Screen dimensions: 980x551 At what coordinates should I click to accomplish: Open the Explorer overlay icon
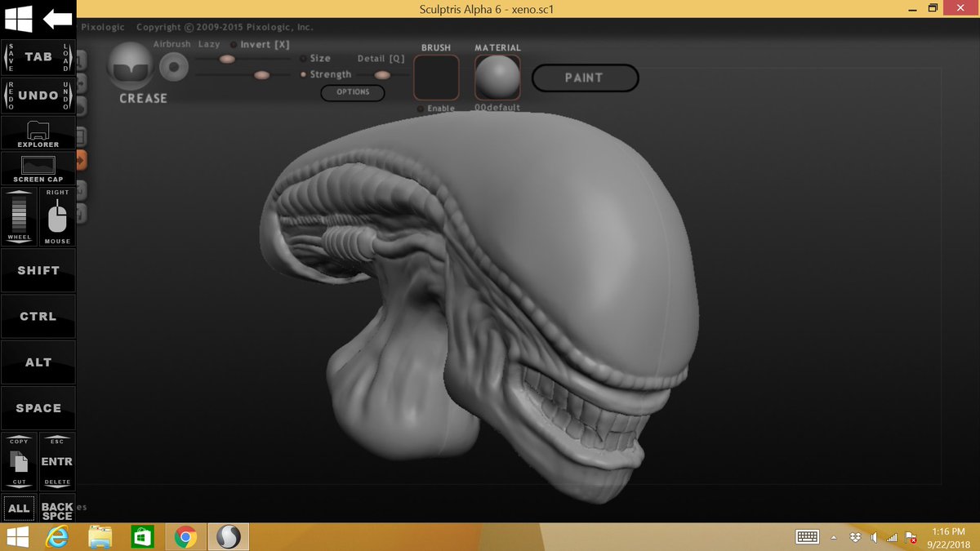coord(38,133)
